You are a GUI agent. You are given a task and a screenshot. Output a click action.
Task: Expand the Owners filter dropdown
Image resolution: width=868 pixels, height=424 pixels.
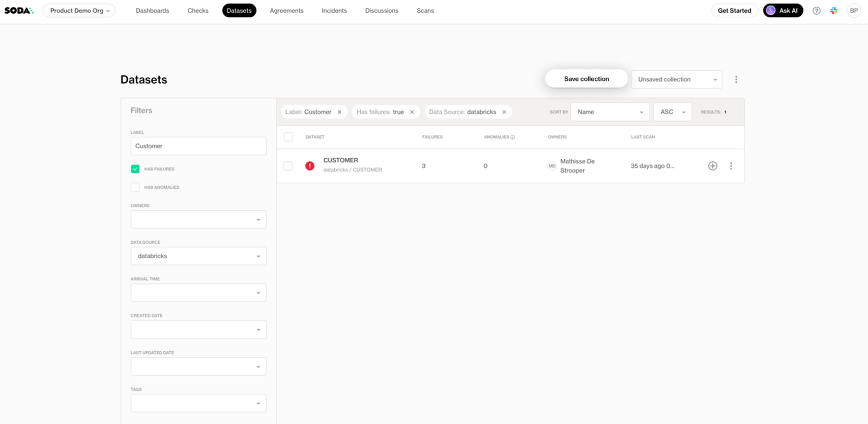coord(198,219)
